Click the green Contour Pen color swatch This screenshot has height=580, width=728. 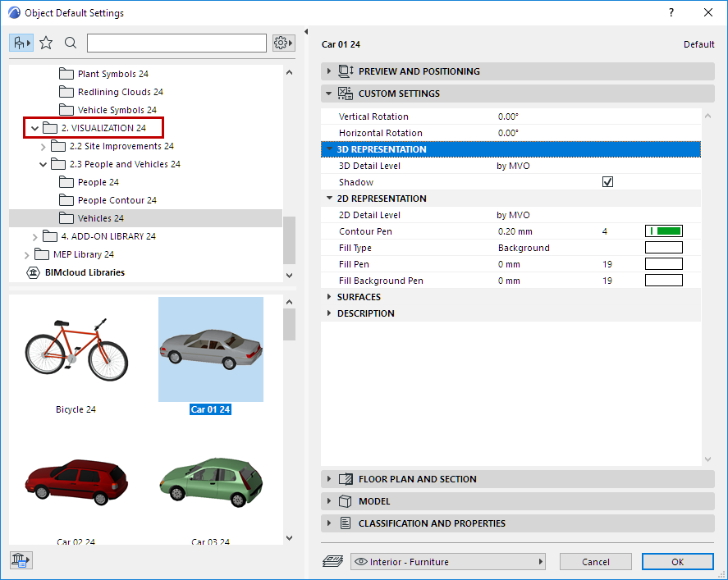coord(664,231)
